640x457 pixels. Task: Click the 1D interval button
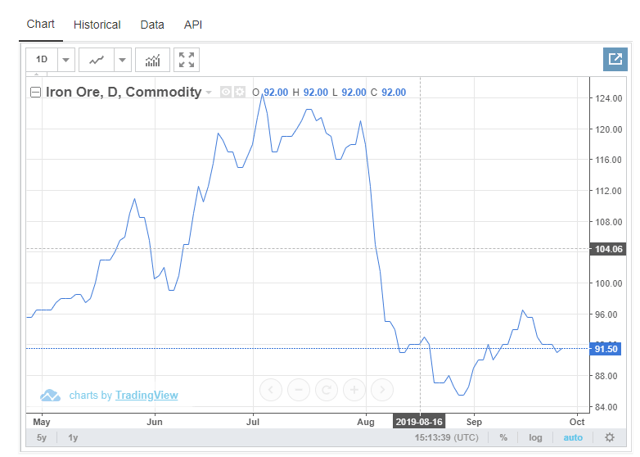[42, 60]
